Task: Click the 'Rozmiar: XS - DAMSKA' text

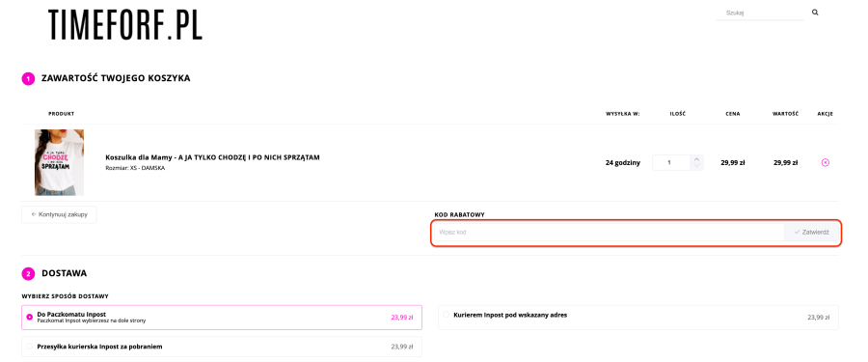Action: (135, 168)
